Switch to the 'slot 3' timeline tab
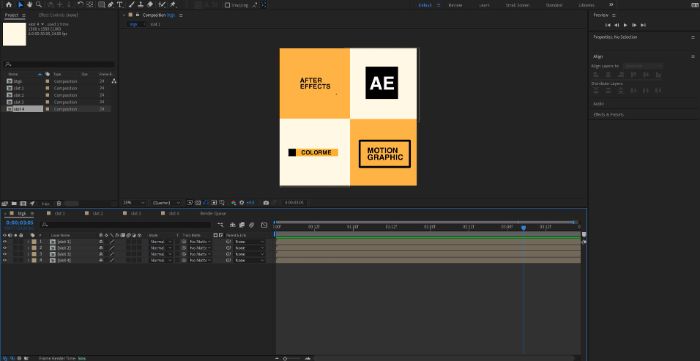 point(136,213)
